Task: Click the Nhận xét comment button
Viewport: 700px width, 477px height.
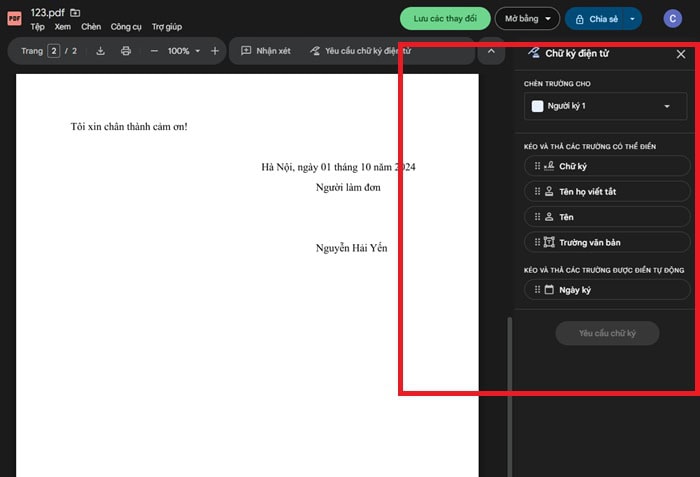Action: [x=265, y=51]
